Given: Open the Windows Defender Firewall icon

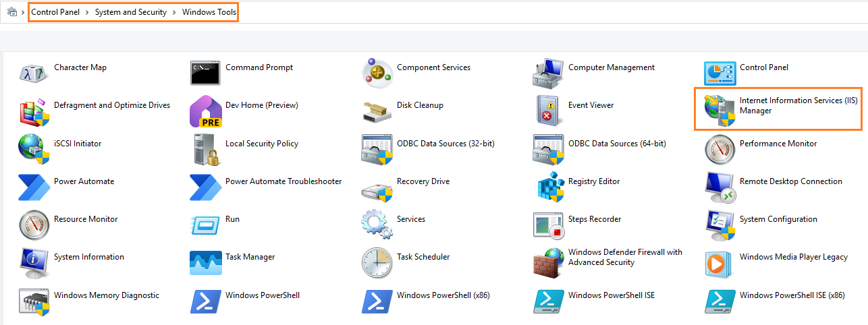Looking at the screenshot, I should point(549,262).
